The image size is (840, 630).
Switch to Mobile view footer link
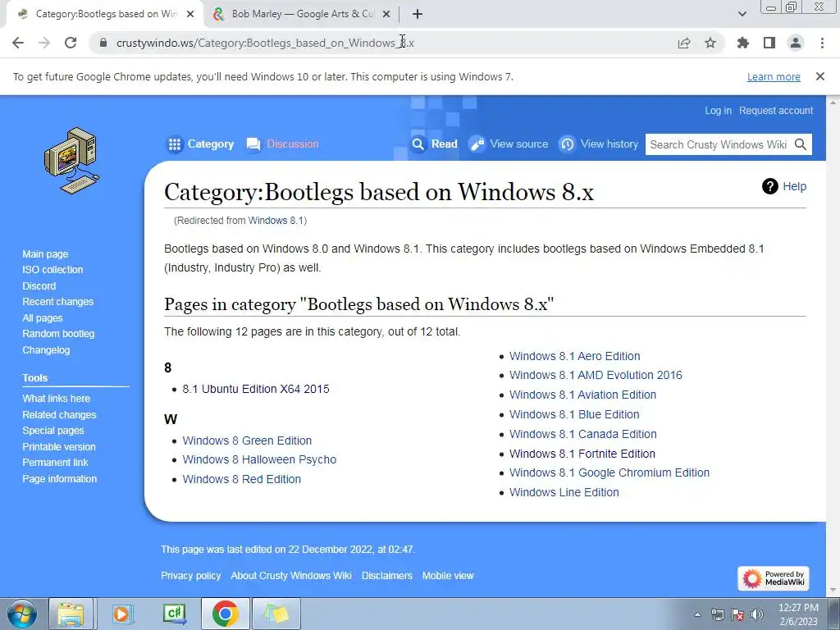448,576
